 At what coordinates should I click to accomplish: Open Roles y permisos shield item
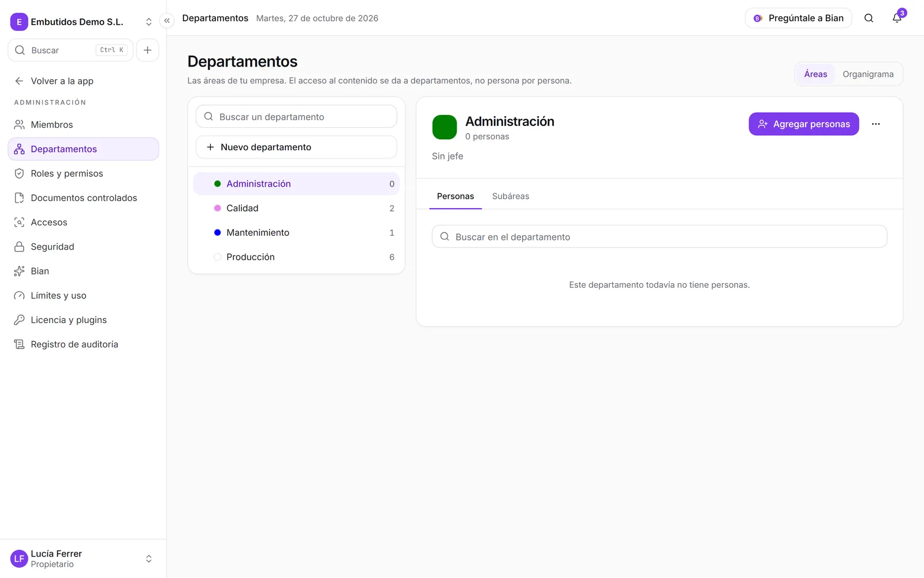[83, 173]
